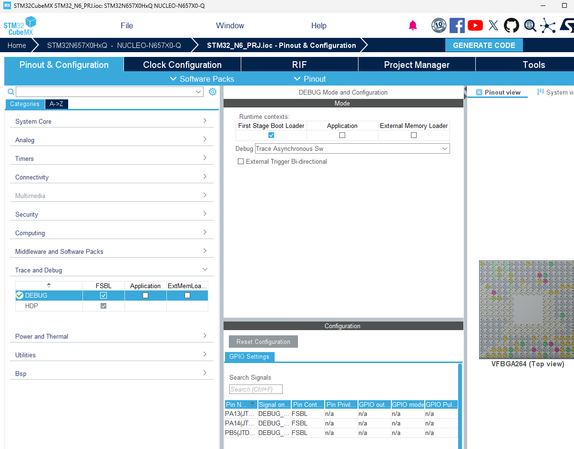Click the Search Signals input field
Viewport: 574px width, 449px height.
(x=256, y=389)
